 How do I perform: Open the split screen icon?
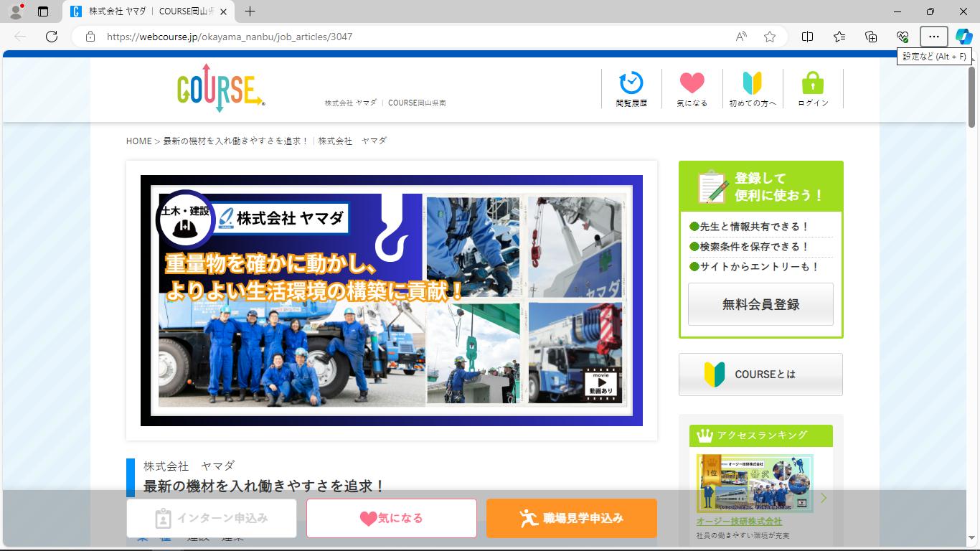point(807,37)
